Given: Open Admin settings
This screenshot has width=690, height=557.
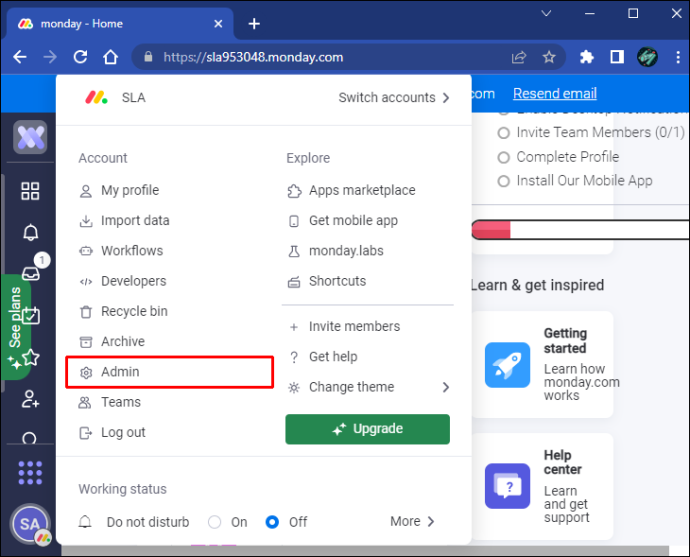Looking at the screenshot, I should (x=169, y=372).
